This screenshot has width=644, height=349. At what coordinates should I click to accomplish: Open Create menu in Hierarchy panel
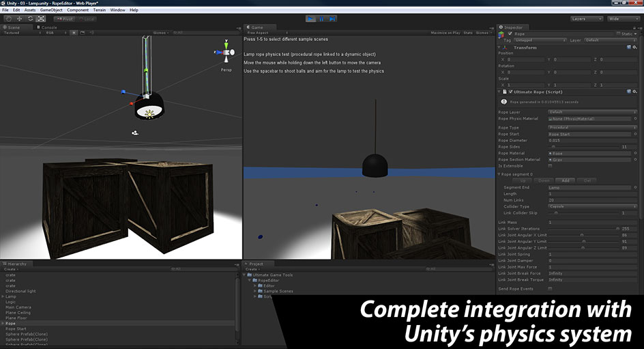11,269
